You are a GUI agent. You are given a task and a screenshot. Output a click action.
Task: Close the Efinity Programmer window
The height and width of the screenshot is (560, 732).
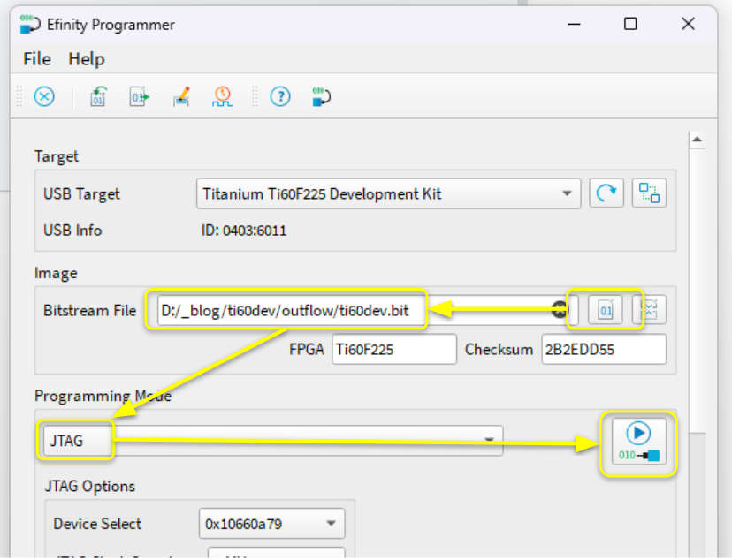688,24
